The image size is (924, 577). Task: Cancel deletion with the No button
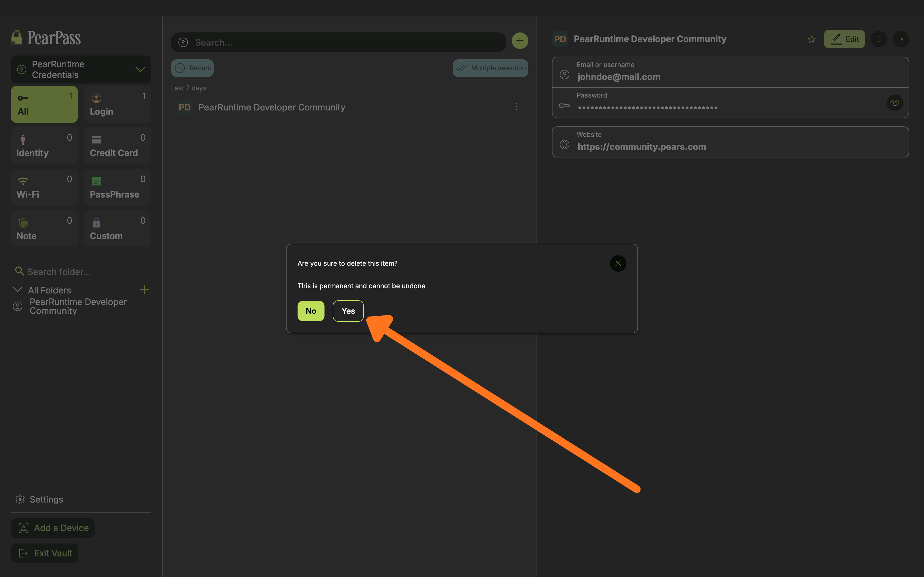(311, 311)
